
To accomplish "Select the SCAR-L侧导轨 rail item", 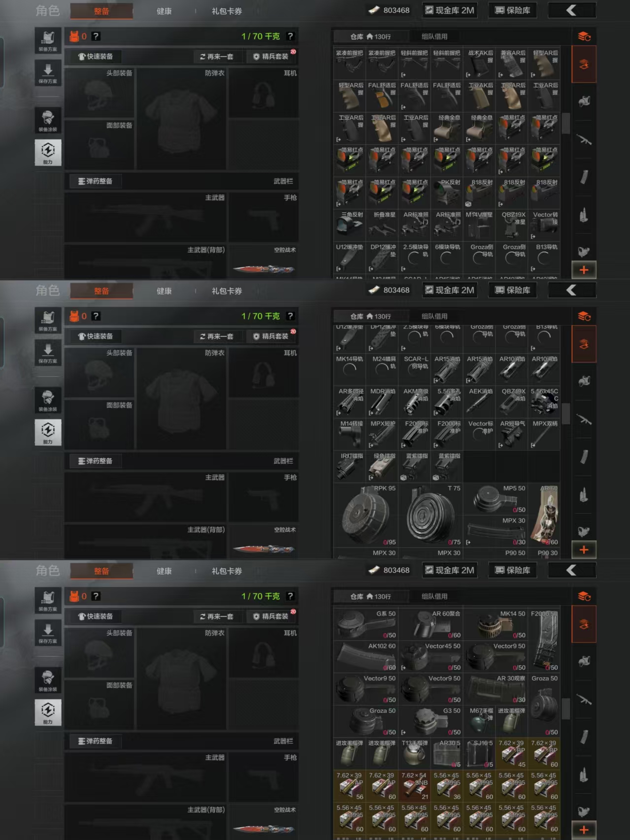I will (415, 370).
